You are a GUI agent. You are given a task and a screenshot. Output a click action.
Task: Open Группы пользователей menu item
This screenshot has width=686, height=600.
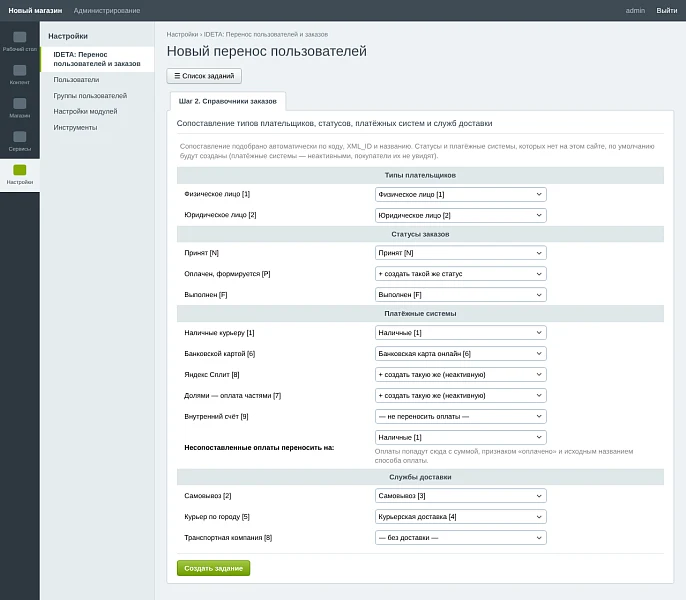tap(90, 95)
